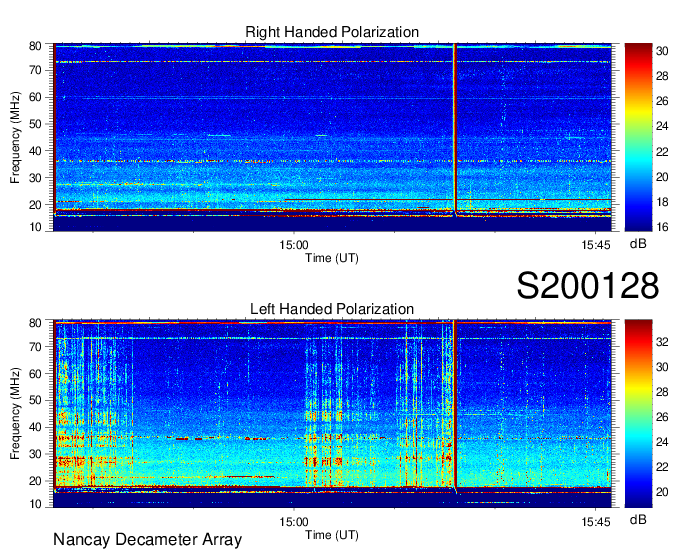Click the dB unit label under top colorbar
The image size is (680, 552).
pos(638,244)
